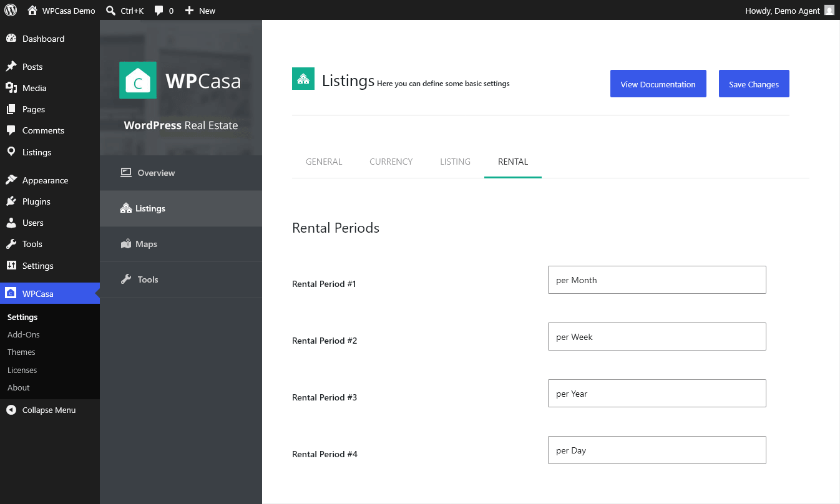Viewport: 840px width, 504px height.
Task: Click the Media label in admin menu
Action: pos(34,88)
